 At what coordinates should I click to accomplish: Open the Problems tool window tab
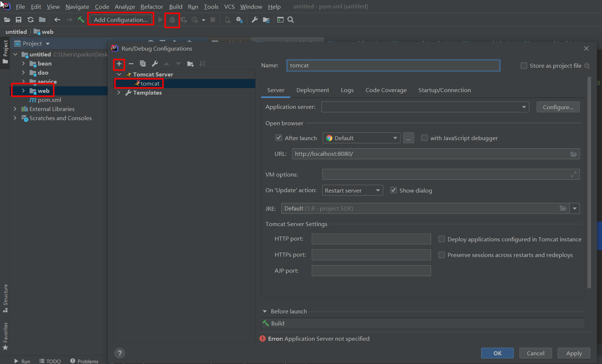click(x=84, y=361)
